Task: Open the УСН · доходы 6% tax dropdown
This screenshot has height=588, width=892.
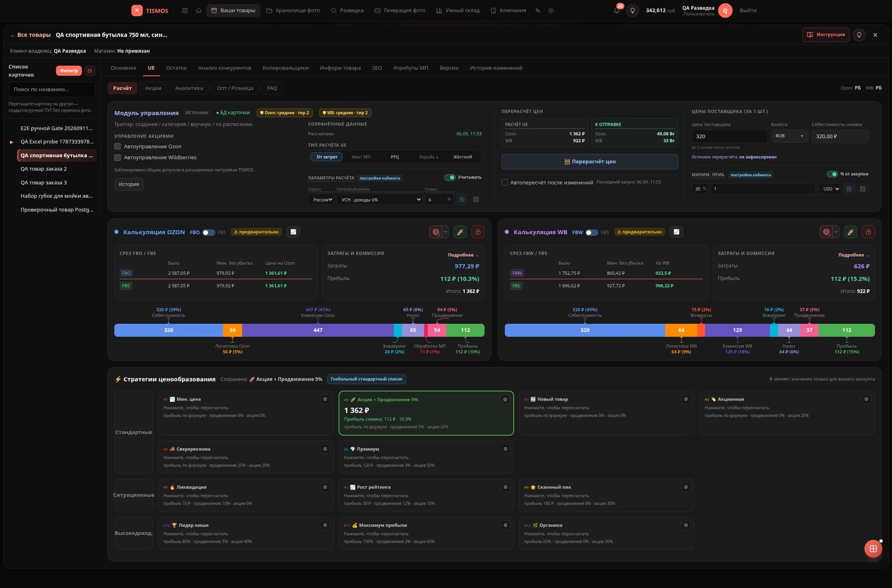Action: pyautogui.click(x=380, y=199)
